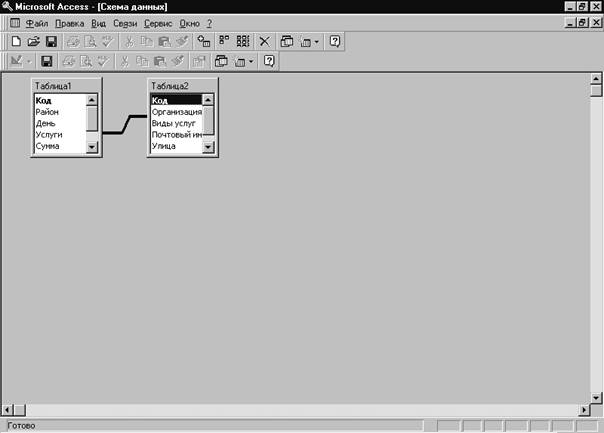Click the main vertical scrollbar thumb

point(596,91)
